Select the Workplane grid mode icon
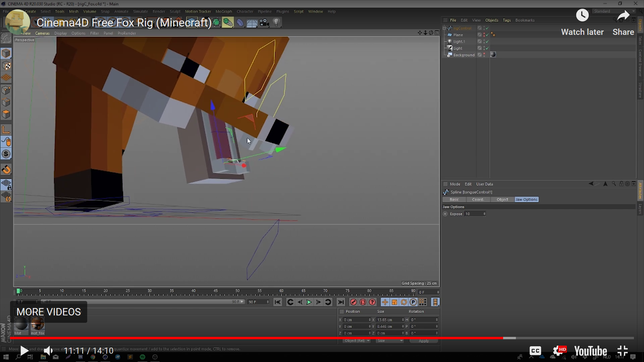This screenshot has height=362, width=644. pos(6,78)
